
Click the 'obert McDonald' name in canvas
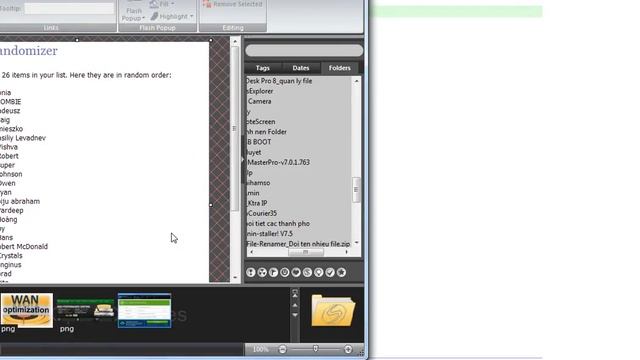[x=24, y=247]
